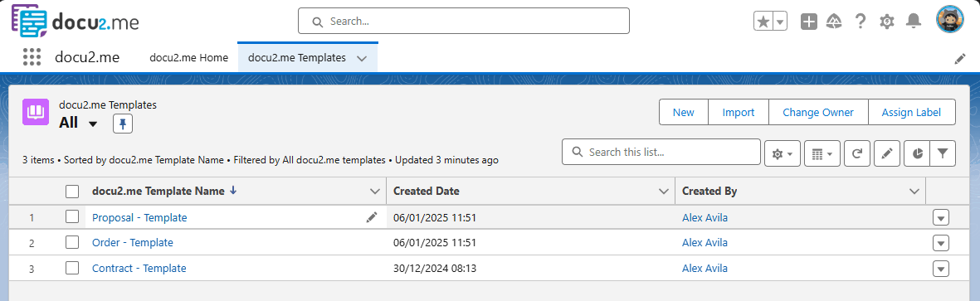The width and height of the screenshot is (980, 301).
Task: Show row actions for Order - Template
Action: tap(941, 243)
